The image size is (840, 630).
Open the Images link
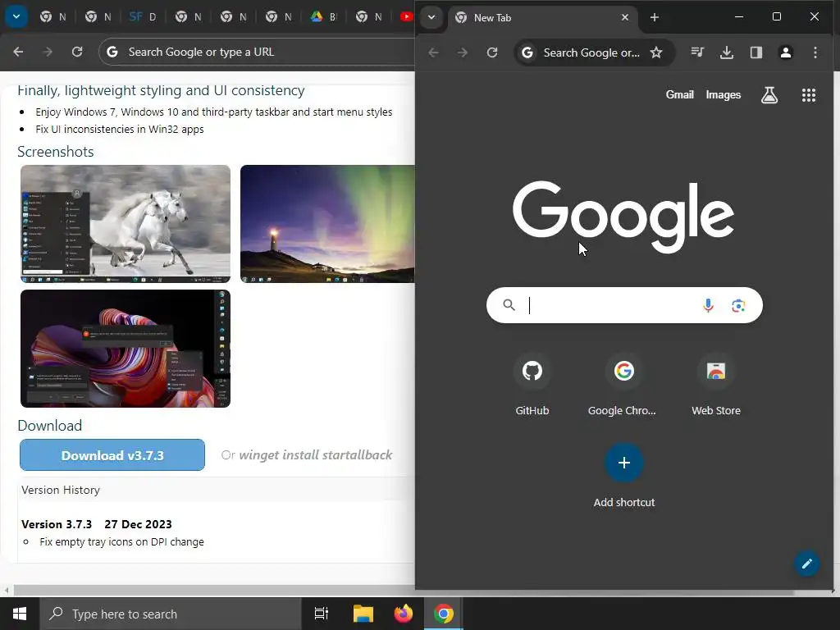click(724, 95)
